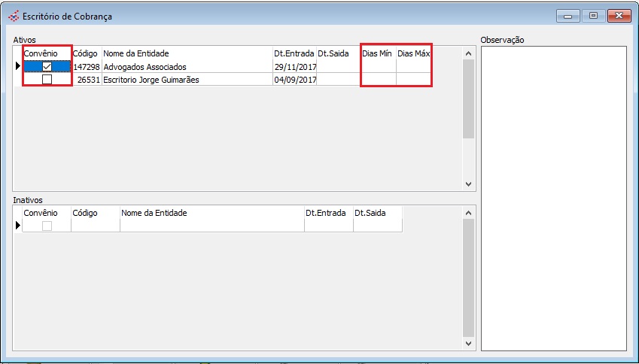Select the Escritorio Jorge Guimarães row name
639x364 pixels.
tap(187, 80)
